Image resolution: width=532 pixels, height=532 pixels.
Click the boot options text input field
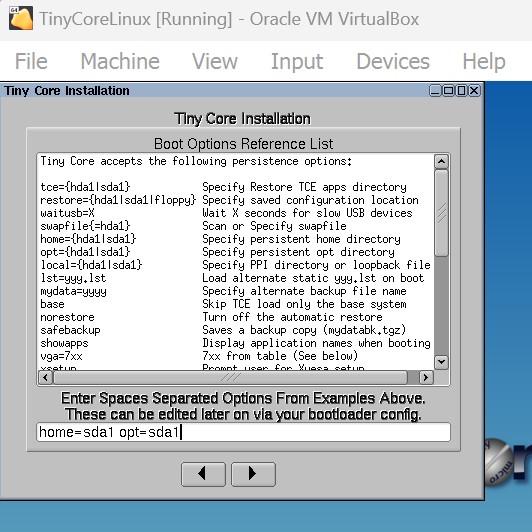(x=243, y=432)
